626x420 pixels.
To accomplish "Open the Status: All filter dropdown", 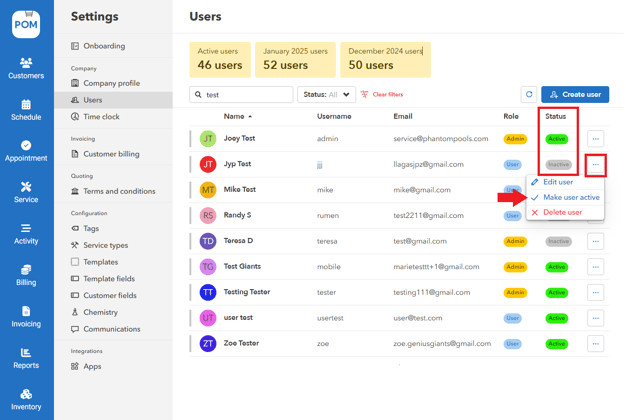I will (326, 95).
